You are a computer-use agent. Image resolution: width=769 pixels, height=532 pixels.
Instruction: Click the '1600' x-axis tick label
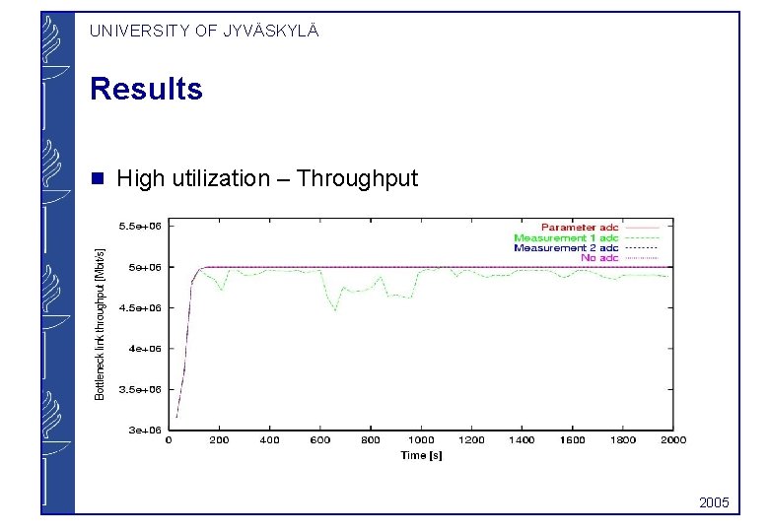pyautogui.click(x=573, y=440)
